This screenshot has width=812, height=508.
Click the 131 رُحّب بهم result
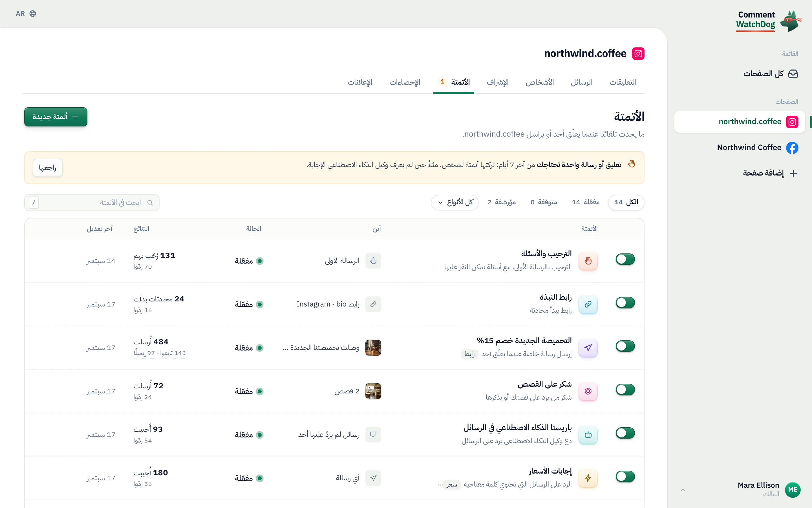[x=154, y=255]
